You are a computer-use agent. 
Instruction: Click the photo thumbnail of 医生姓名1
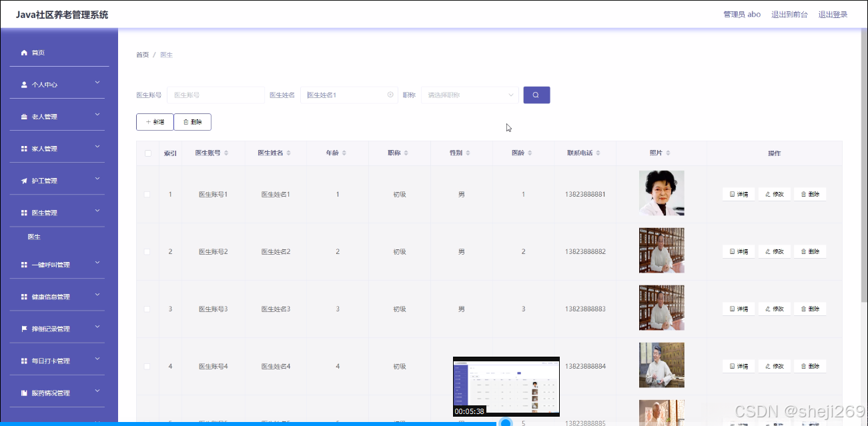click(x=661, y=193)
